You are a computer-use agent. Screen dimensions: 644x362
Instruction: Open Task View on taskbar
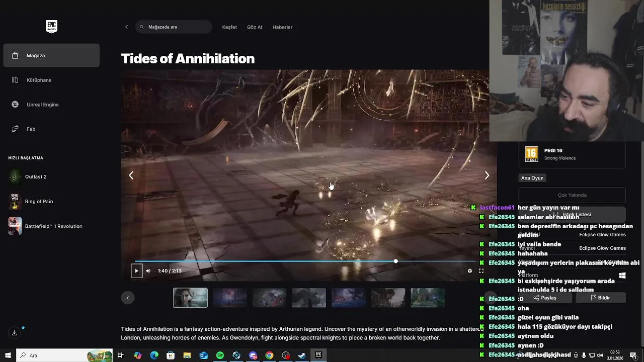pos(121,355)
